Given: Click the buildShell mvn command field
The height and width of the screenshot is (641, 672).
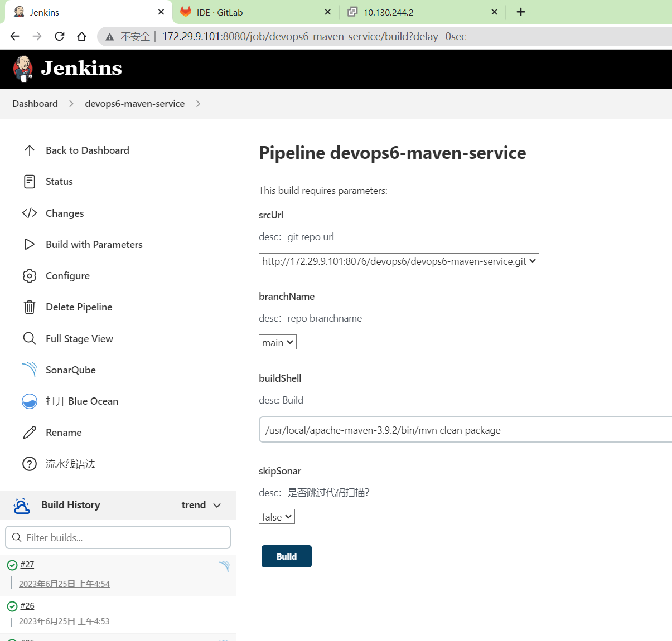Looking at the screenshot, I should (466, 430).
